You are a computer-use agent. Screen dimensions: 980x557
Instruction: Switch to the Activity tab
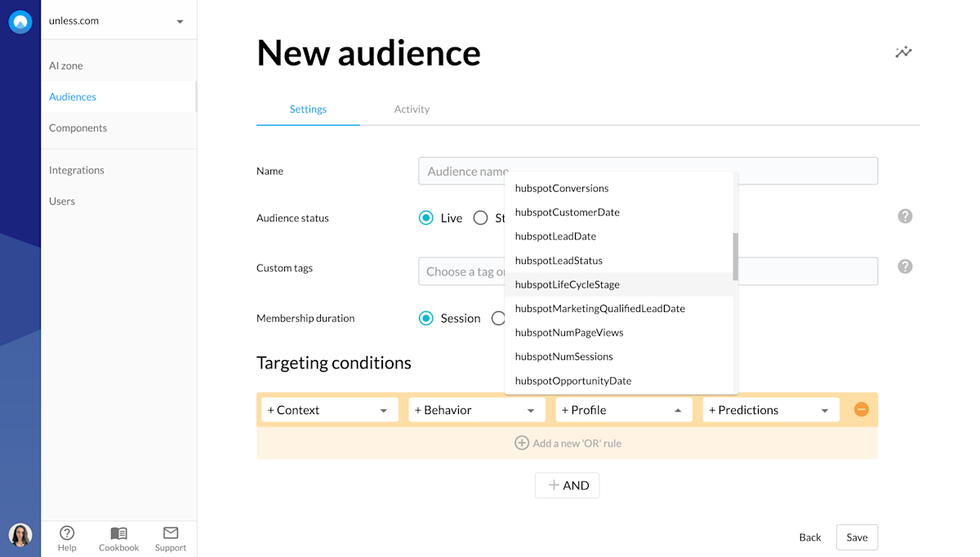point(412,109)
